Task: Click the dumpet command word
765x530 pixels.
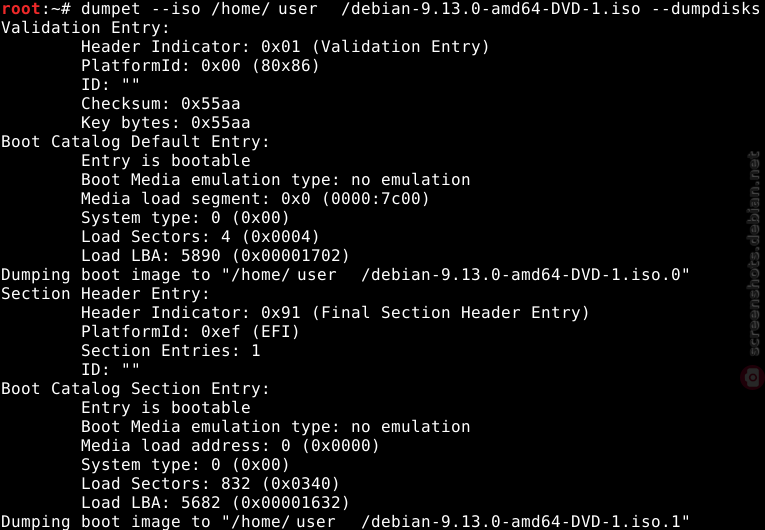Action: click(111, 8)
